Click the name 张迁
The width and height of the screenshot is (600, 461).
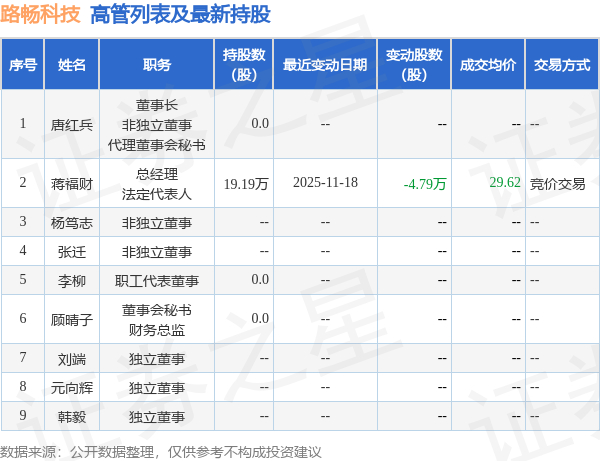click(72, 252)
